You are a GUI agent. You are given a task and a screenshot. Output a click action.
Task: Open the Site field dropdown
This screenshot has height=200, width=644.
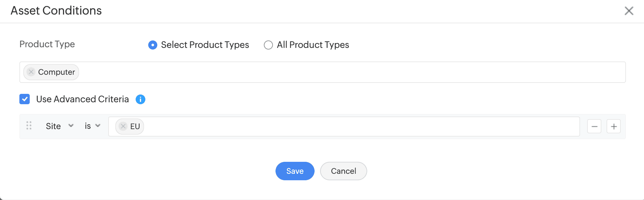point(54,126)
